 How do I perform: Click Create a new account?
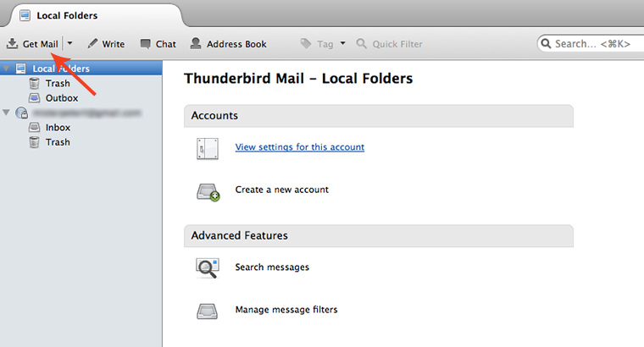coord(281,190)
